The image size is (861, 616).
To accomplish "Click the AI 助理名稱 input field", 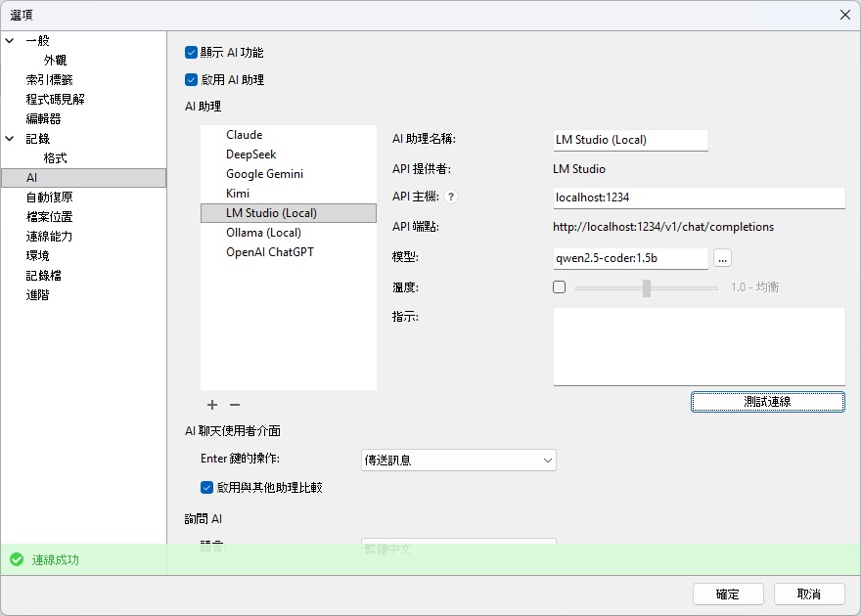I will tap(630, 140).
